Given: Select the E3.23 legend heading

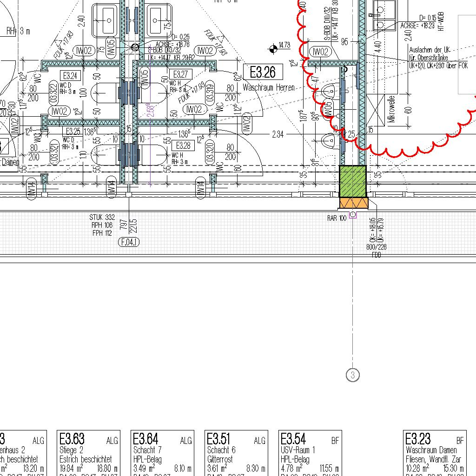Looking at the screenshot, I should pyautogui.click(x=418, y=439).
